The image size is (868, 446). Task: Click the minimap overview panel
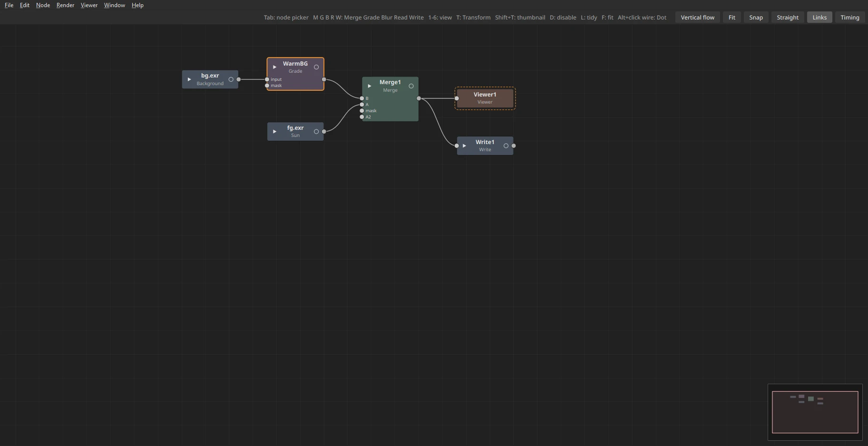[815, 412]
